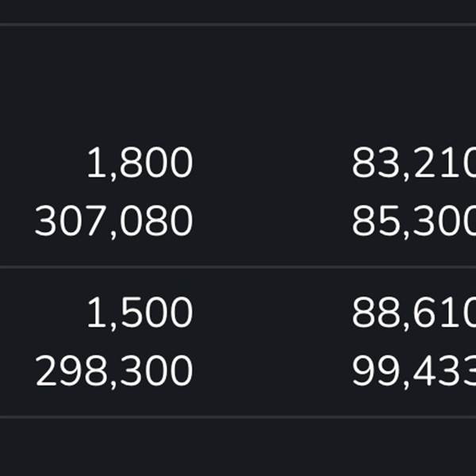Click the 1,800 value cell

click(140, 164)
